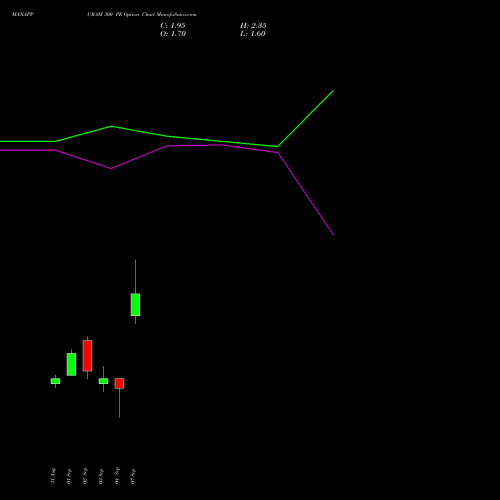Click the 07 Sep date label
This screenshot has width=500, height=500.
click(133, 476)
